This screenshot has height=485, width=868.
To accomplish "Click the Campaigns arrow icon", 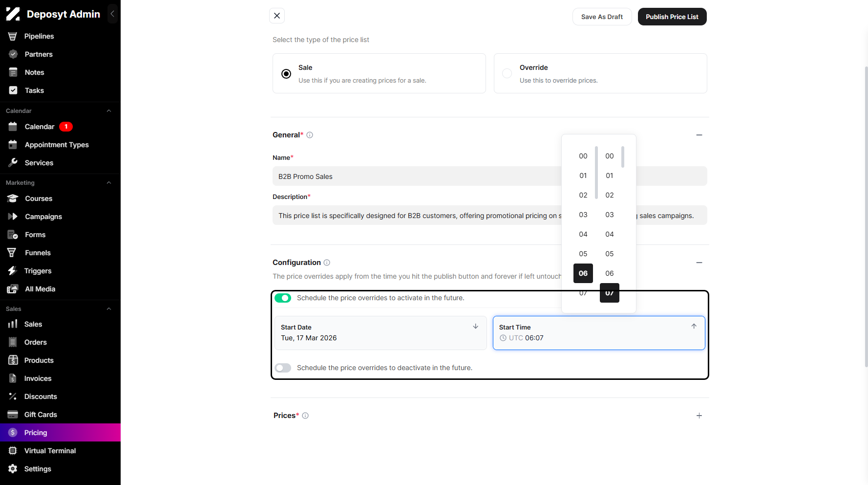I will (13, 217).
